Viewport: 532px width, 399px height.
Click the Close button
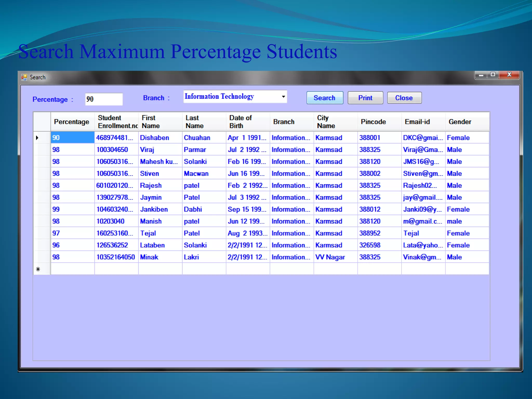[x=404, y=98]
